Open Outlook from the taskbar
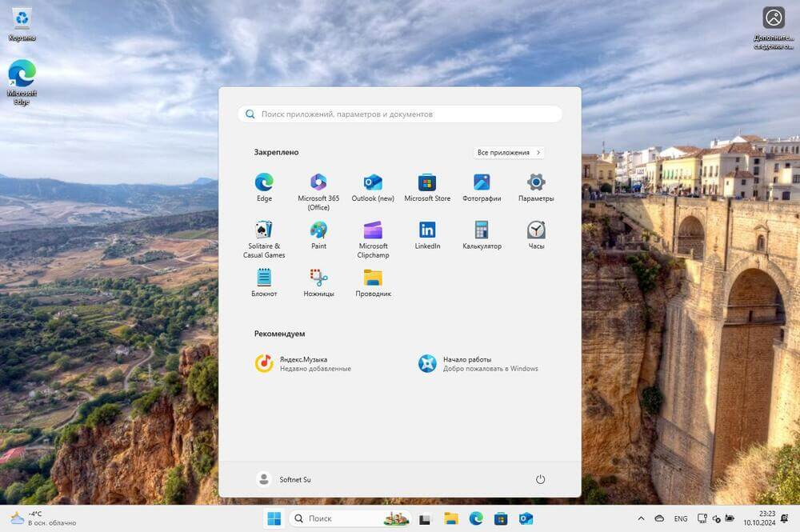Viewport: 800px width, 532px height. (x=526, y=518)
